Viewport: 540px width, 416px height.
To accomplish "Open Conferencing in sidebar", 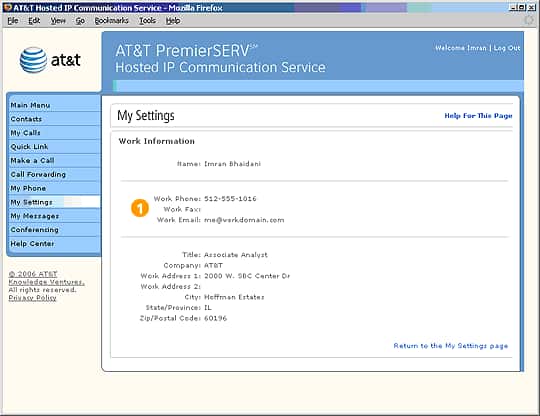I will [x=34, y=230].
